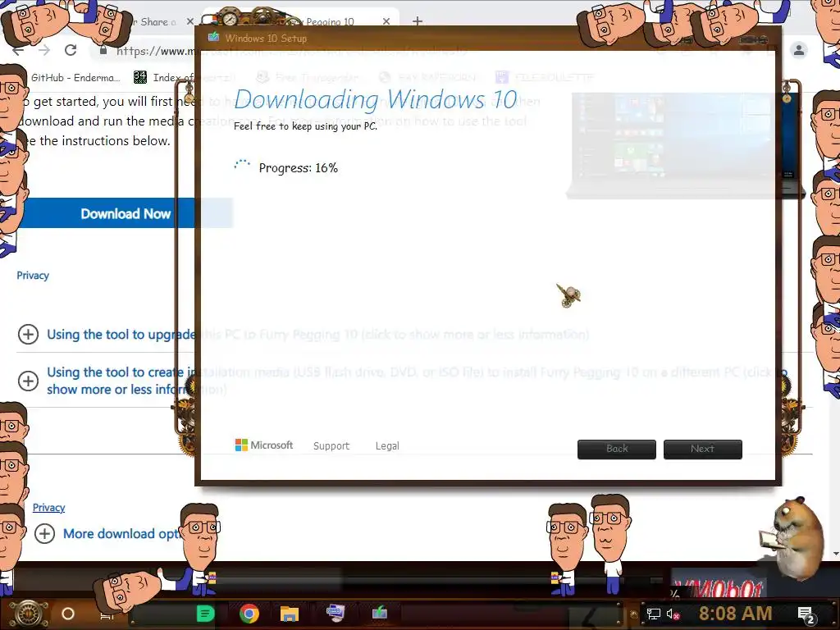Click the 'Downloading Windows 10' heading
The width and height of the screenshot is (840, 630).
pos(376,99)
